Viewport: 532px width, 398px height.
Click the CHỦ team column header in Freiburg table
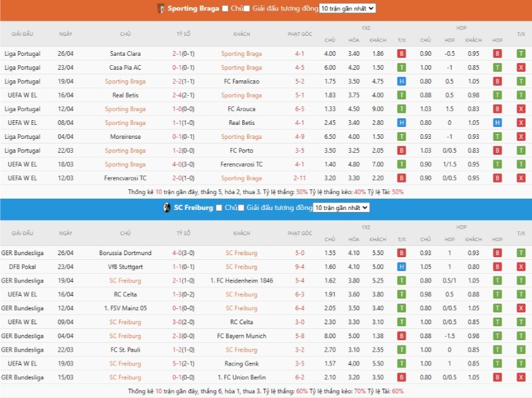(x=125, y=233)
